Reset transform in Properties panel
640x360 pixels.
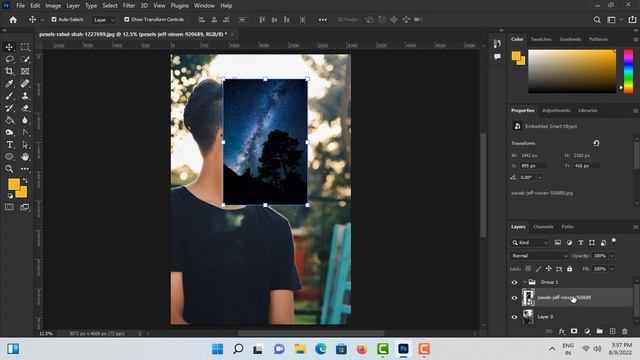click(x=596, y=143)
